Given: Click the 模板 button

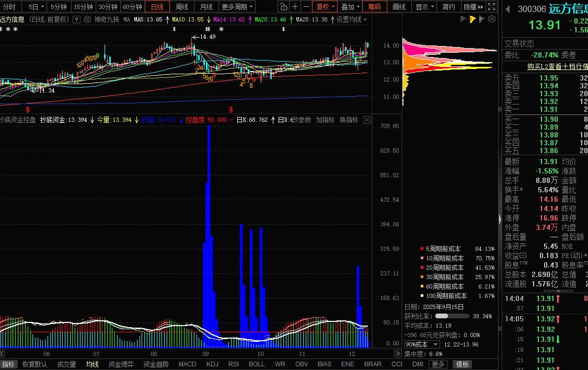Looking at the screenshot, I should click(x=463, y=364).
